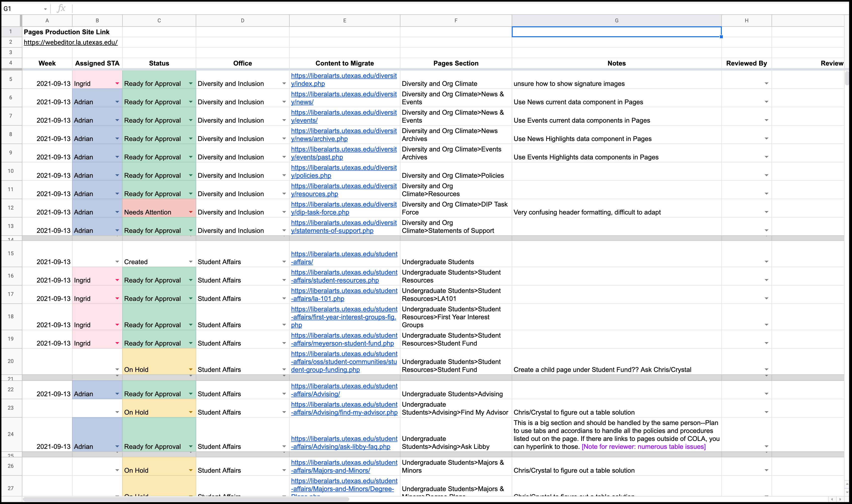Open the Needs Attention status dropdown
Image resolution: width=852 pixels, height=504 pixels.
pyautogui.click(x=191, y=212)
